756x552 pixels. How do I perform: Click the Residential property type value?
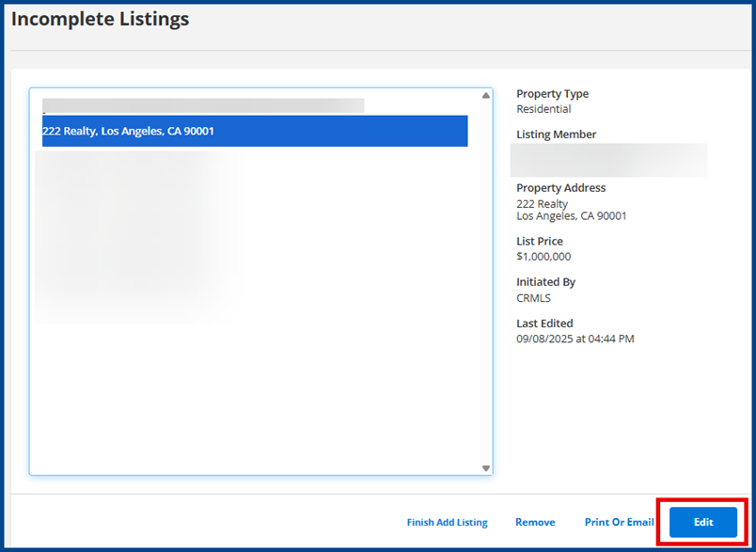click(543, 109)
